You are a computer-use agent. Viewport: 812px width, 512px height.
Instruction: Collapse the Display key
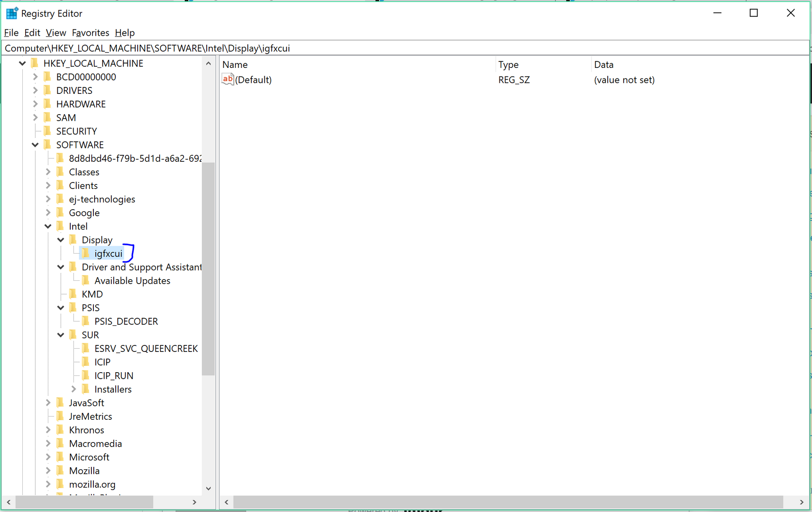point(61,240)
